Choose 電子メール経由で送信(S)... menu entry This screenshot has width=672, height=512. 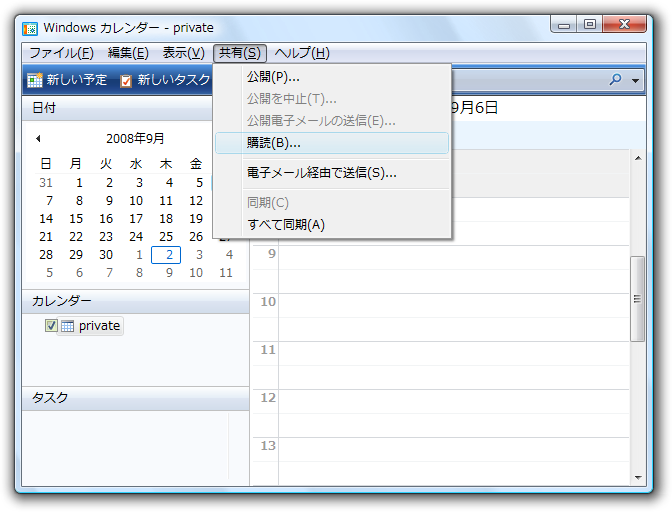tap(321, 173)
